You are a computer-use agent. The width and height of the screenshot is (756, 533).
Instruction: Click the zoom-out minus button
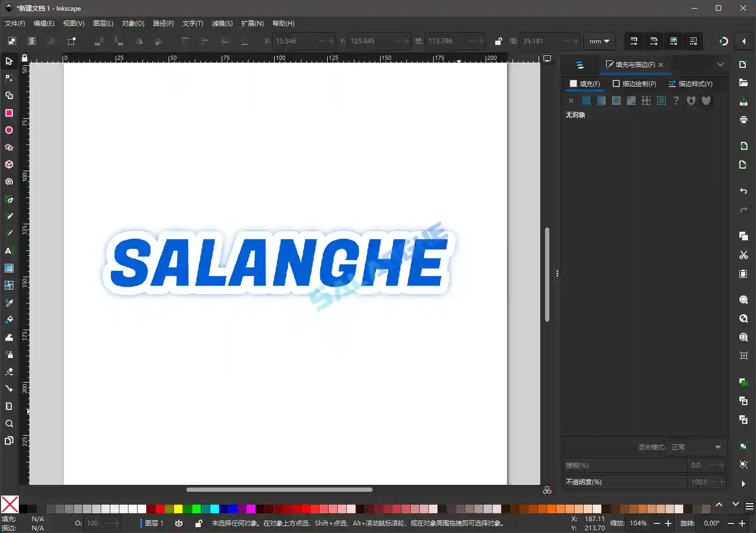(657, 523)
